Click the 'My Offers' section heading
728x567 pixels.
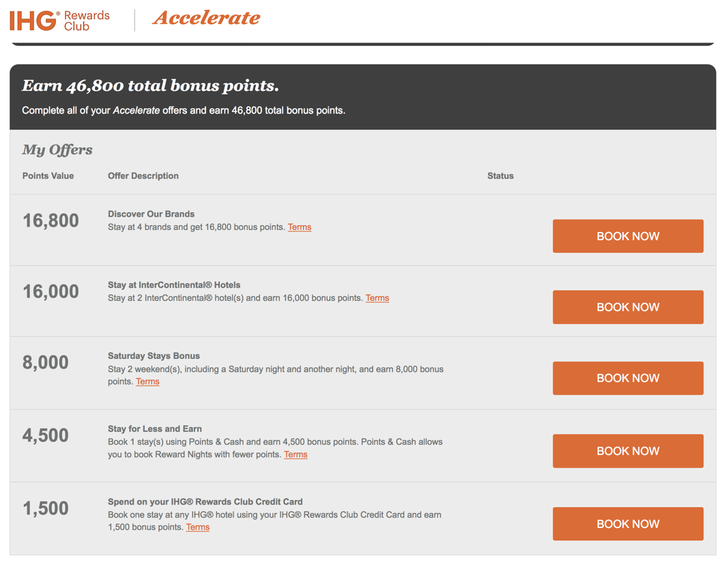pyautogui.click(x=57, y=150)
